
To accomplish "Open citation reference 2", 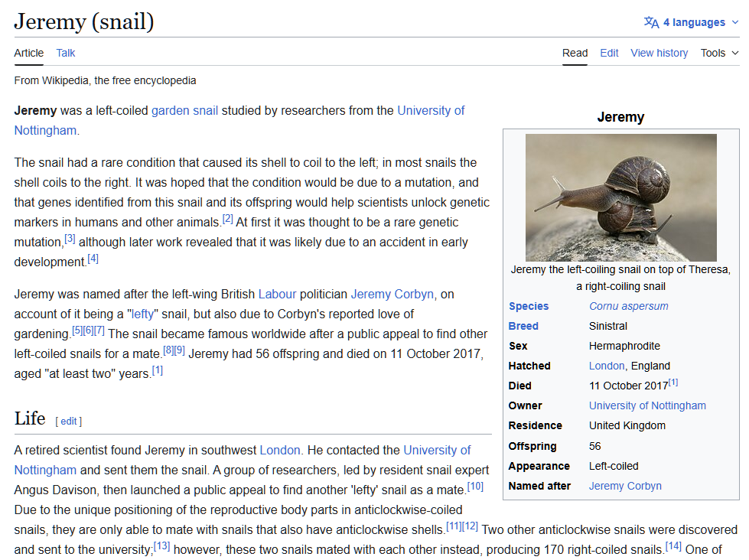I will (228, 219).
